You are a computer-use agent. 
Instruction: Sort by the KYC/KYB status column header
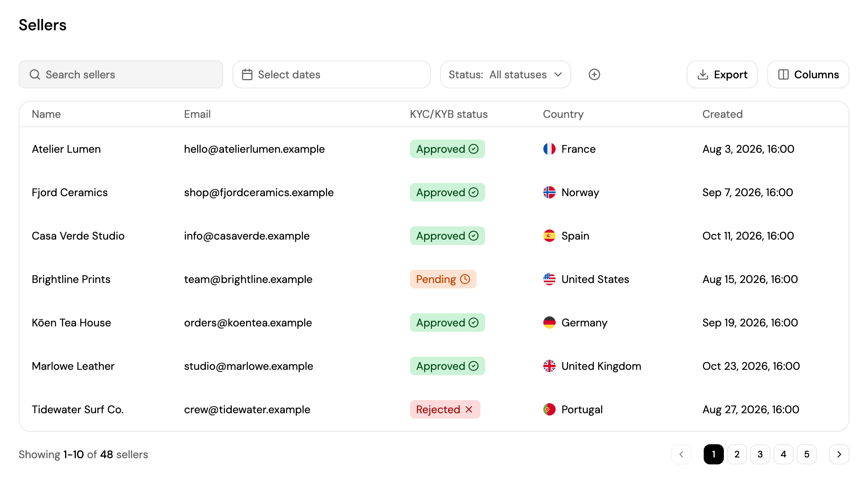click(449, 114)
